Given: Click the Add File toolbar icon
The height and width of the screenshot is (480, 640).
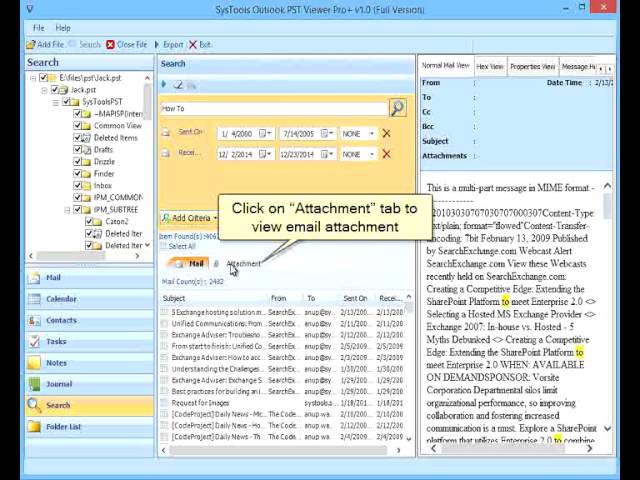Looking at the screenshot, I should tap(31, 45).
